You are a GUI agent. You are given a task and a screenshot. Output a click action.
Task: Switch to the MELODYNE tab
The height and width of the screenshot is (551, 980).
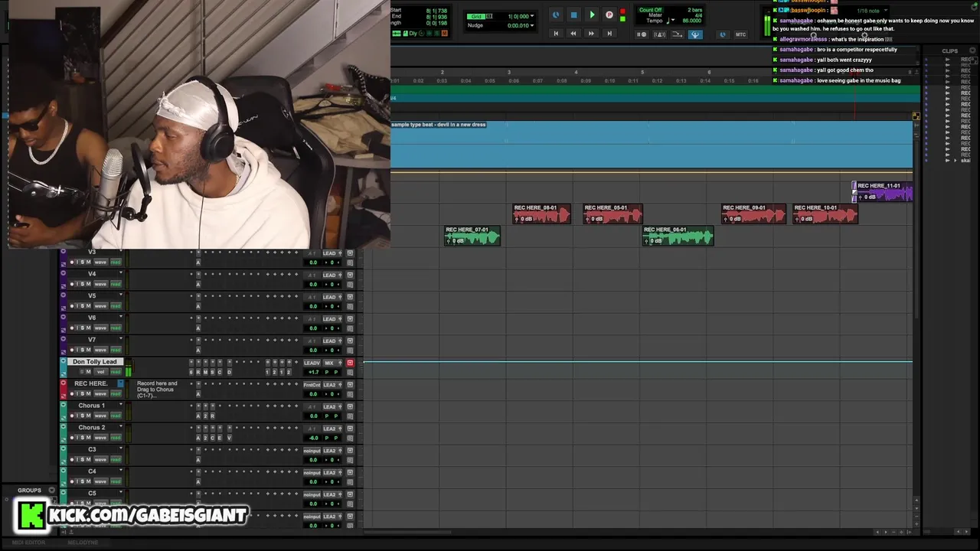pos(83,543)
